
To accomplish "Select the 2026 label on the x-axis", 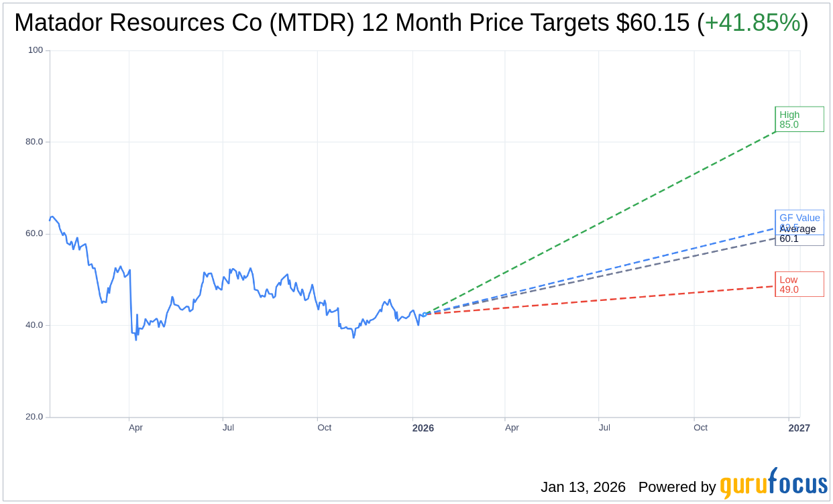I will click(x=423, y=428).
